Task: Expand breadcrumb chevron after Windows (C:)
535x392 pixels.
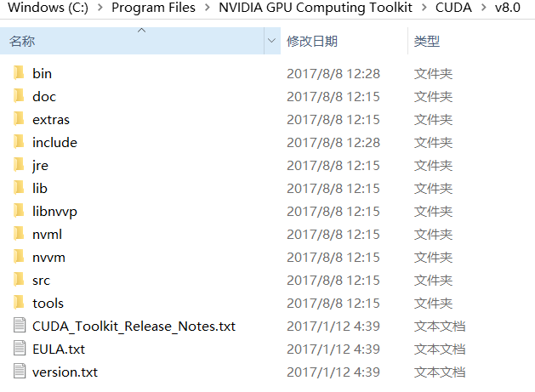Action: (x=100, y=7)
